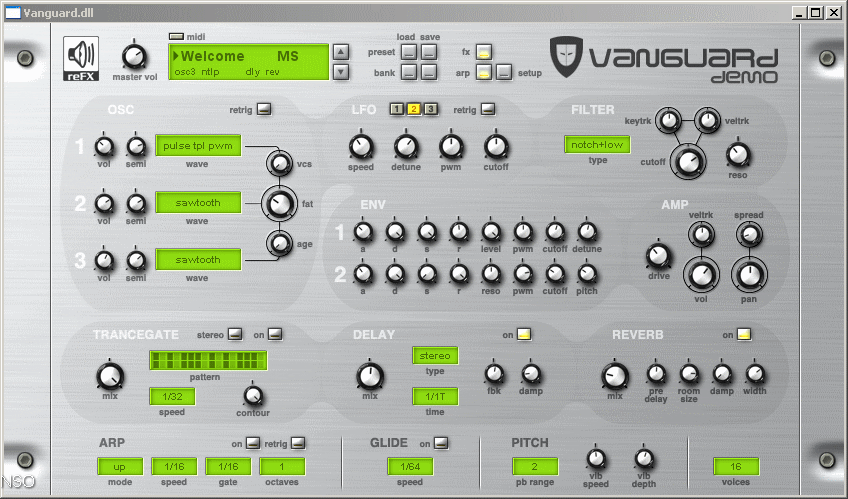Toggle the fx button

click(x=484, y=52)
